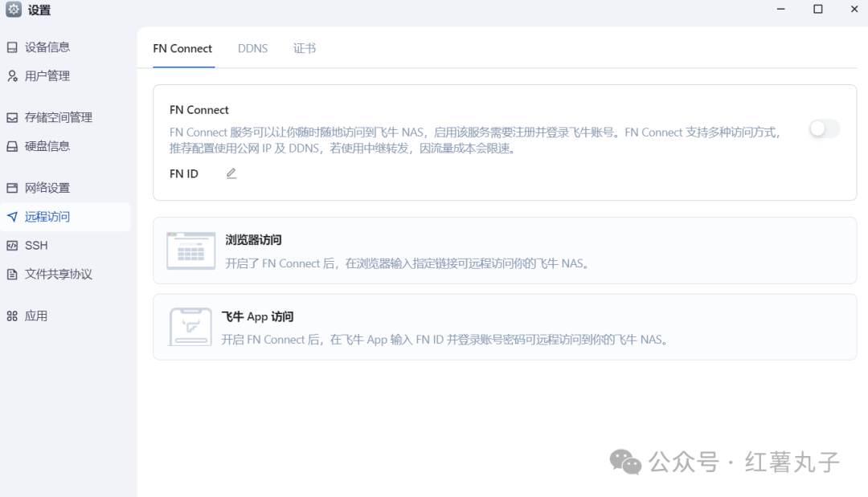The height and width of the screenshot is (497, 868).
Task: Minimize the settings window
Action: tap(781, 10)
